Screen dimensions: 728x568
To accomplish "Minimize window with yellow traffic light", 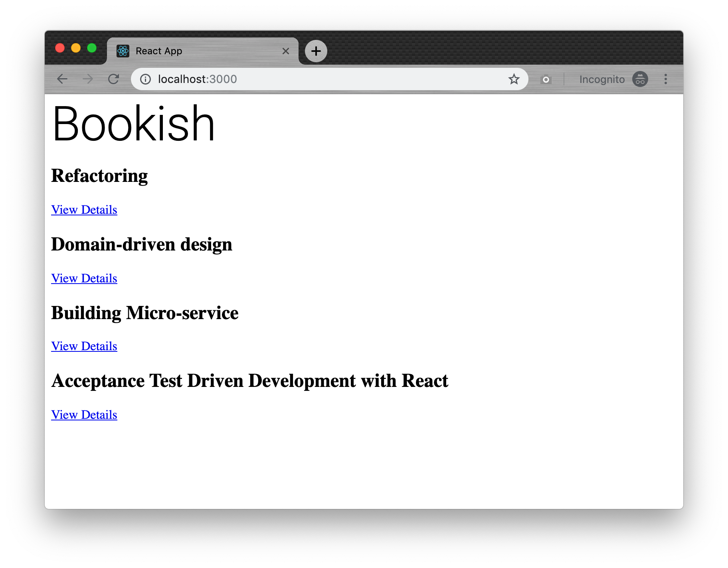I will (x=76, y=48).
